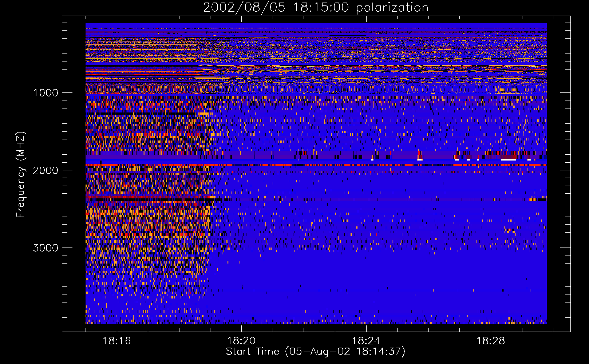Click the 'Frequency (MHZ)' axis label
Screen dimensions: 589x364
(x=21, y=175)
